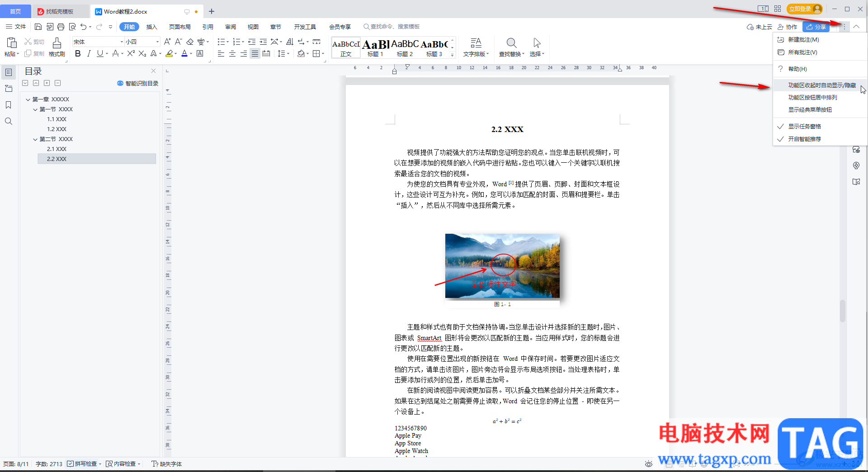
Task: Click the Save document icon
Action: [x=38, y=27]
